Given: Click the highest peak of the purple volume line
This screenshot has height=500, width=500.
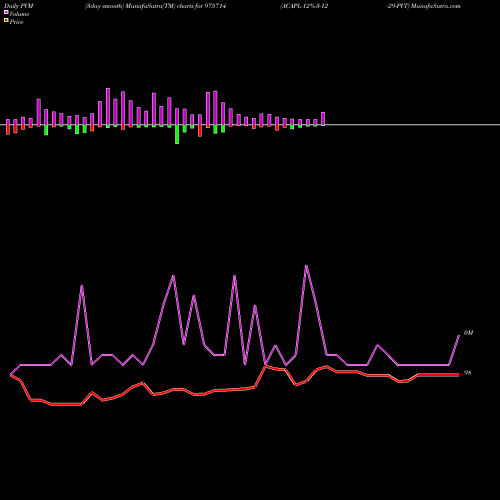Looking at the screenshot, I should (306, 266).
